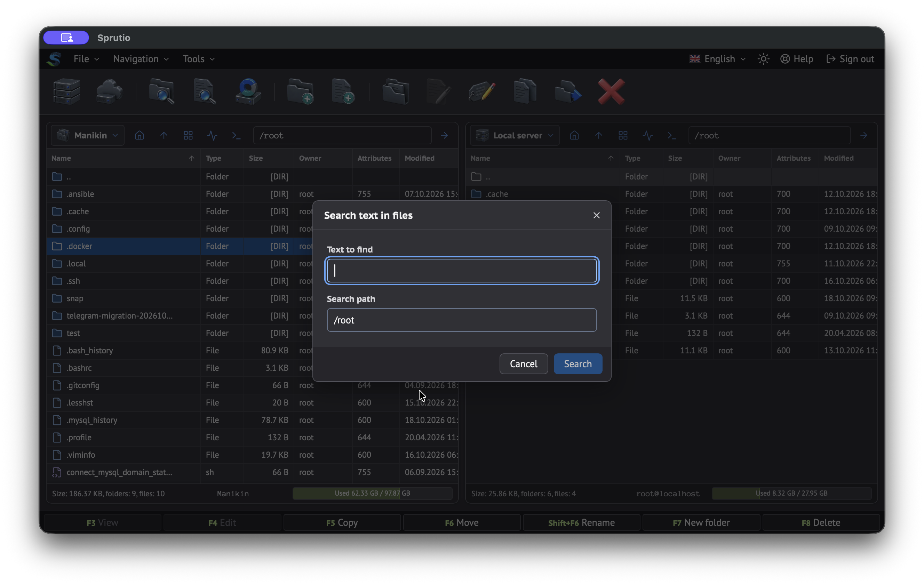This screenshot has width=924, height=585.
Task: Click grid view icon in Local server panel
Action: pos(623,135)
